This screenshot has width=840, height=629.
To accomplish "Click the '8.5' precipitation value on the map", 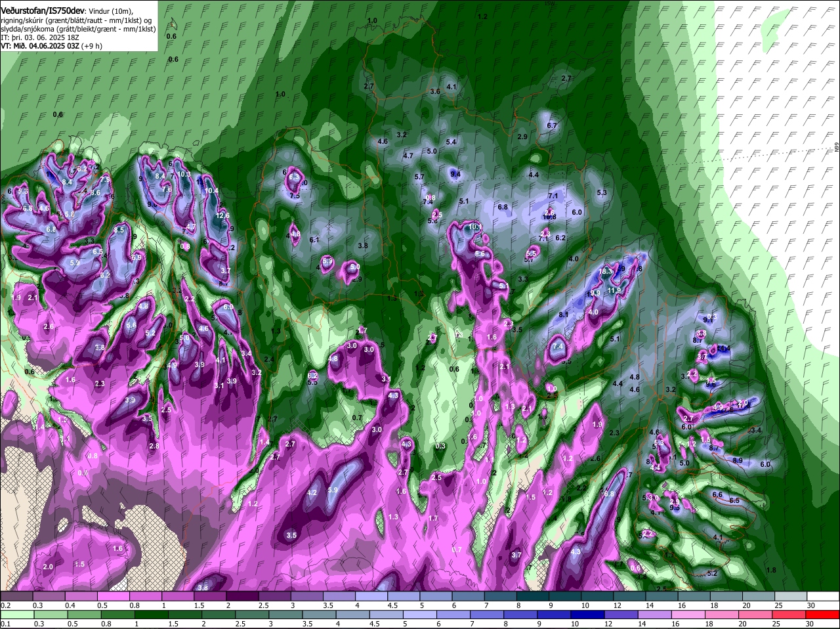I will (x=119, y=230).
